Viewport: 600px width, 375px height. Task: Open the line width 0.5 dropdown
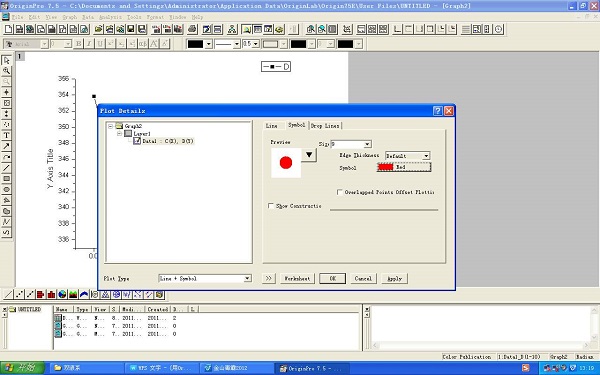coord(256,44)
